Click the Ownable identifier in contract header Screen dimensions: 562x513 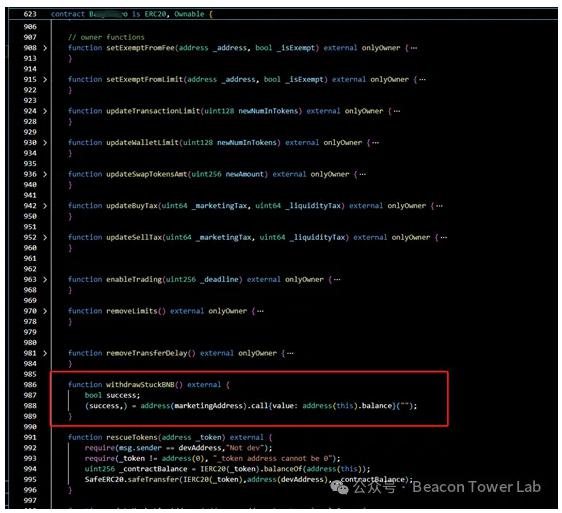189,14
